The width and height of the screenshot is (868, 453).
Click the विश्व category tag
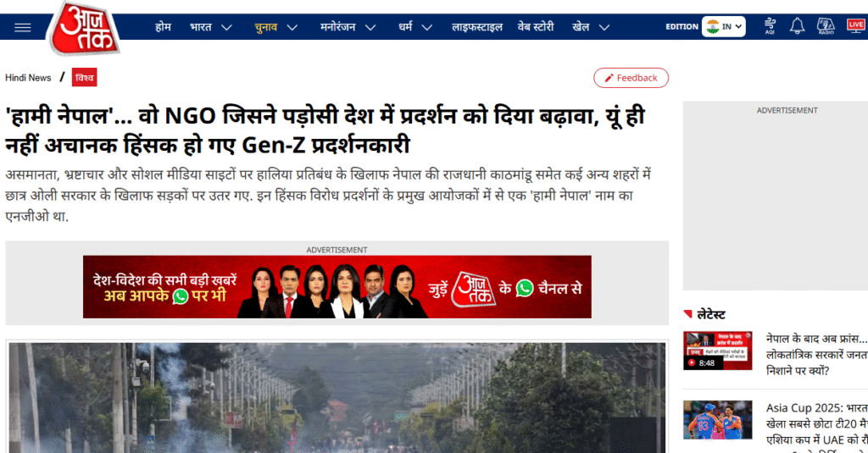84,78
